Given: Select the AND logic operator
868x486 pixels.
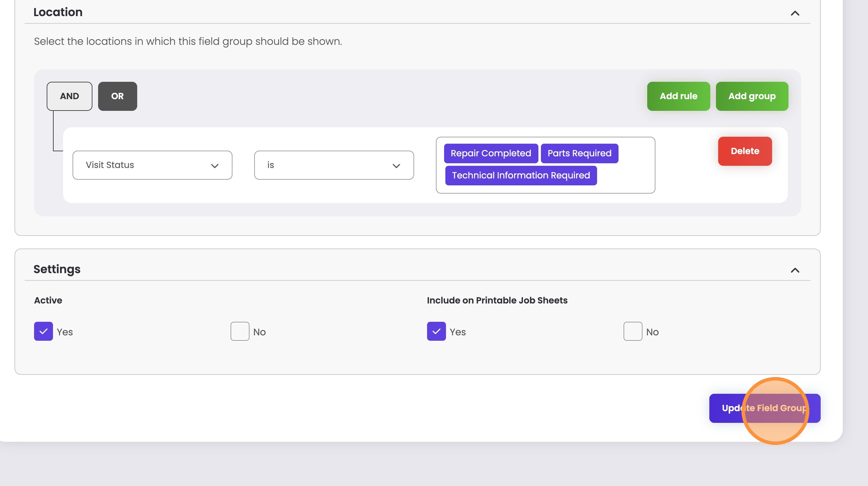Looking at the screenshot, I should tap(69, 96).
